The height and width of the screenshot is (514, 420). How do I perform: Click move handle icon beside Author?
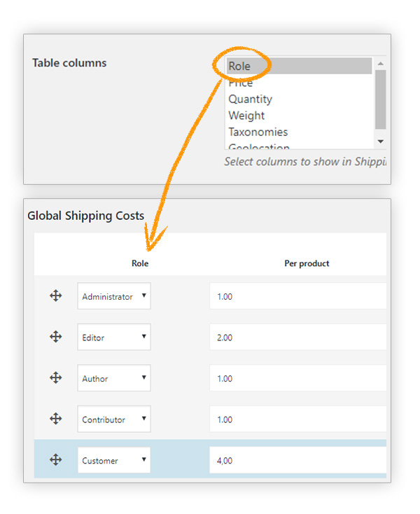(x=56, y=378)
